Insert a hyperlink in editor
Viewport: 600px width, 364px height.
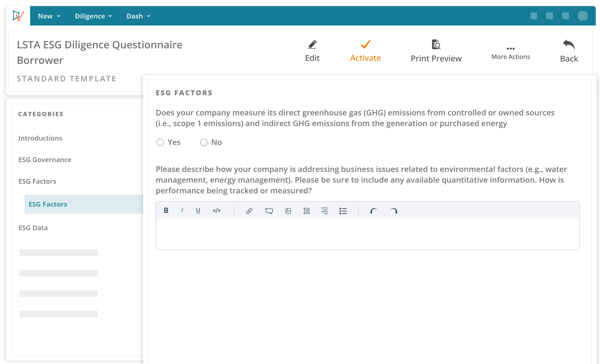coord(249,211)
